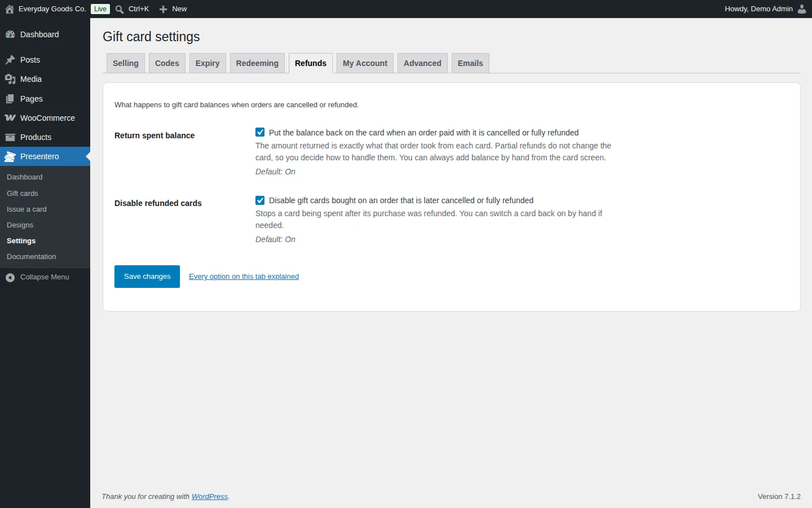Open the Media library icon in sidebar
The height and width of the screenshot is (508, 812).
click(x=10, y=79)
